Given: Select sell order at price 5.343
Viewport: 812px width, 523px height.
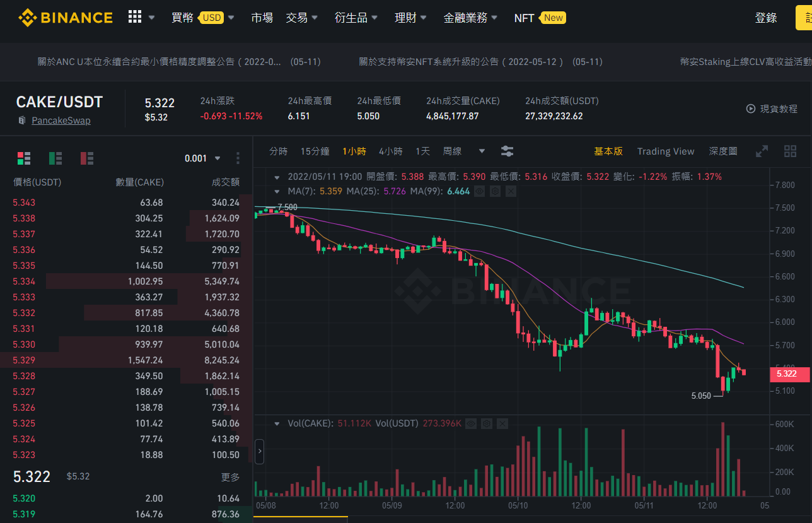Looking at the screenshot, I should point(126,203).
